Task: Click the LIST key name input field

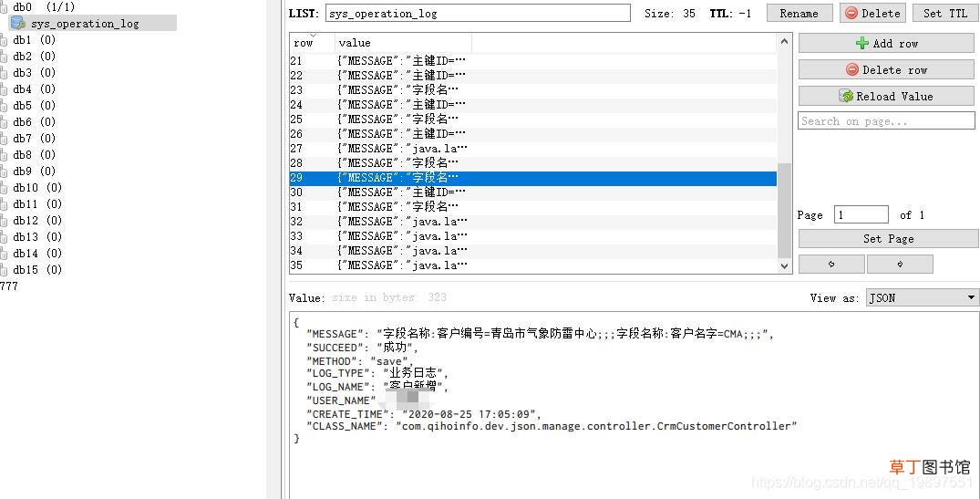Action: pos(478,13)
